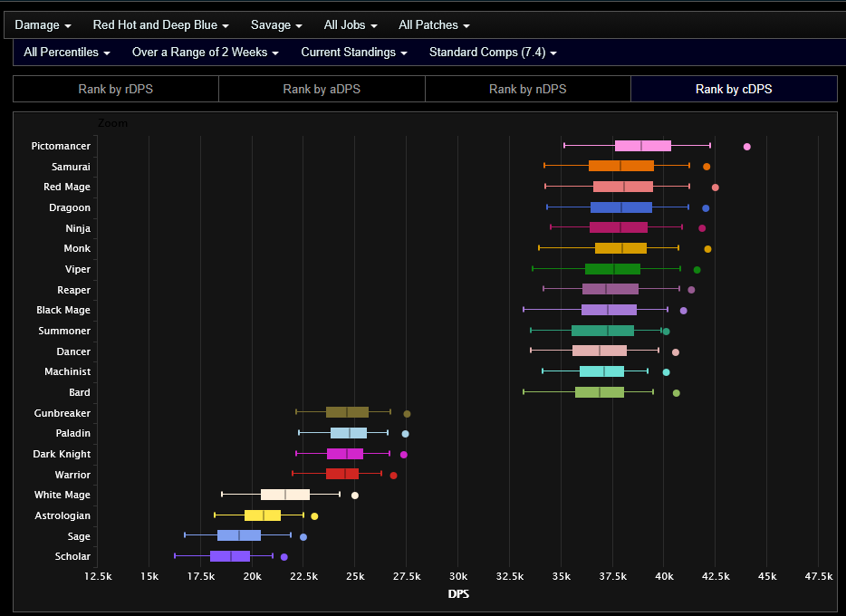Switch to Rank by rDPS tab
This screenshot has height=616, width=846.
115,89
